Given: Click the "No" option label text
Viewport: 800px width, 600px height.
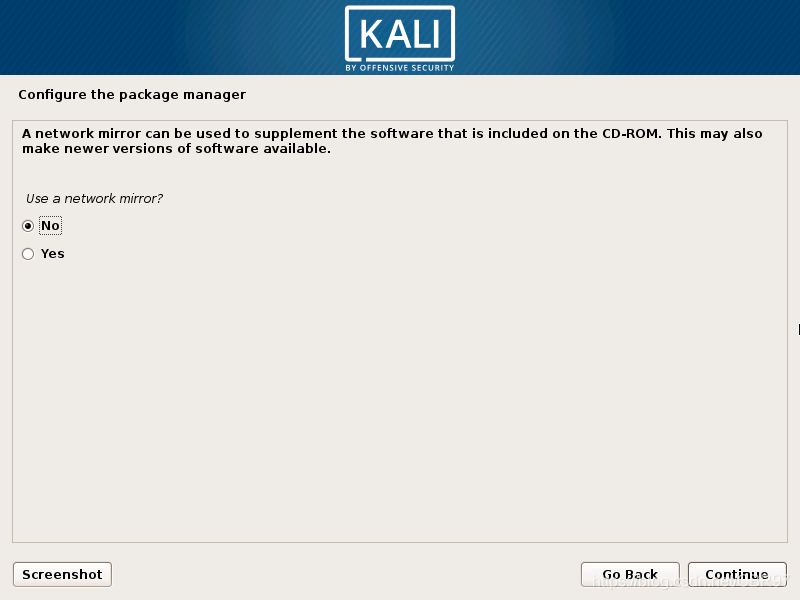Looking at the screenshot, I should tap(50, 226).
